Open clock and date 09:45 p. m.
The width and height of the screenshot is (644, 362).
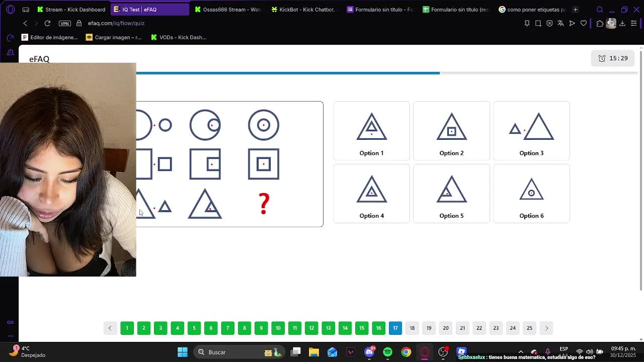tap(624, 352)
